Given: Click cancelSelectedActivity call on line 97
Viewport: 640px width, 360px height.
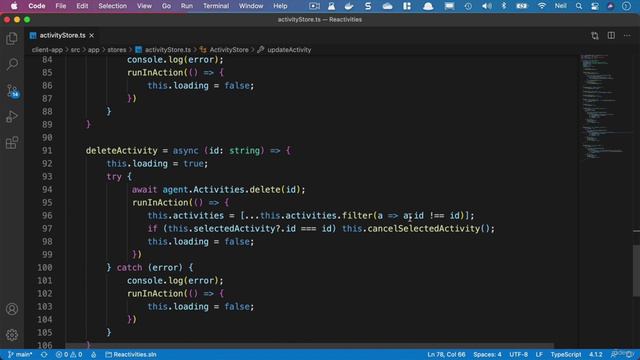Looking at the screenshot, I should [x=424, y=229].
